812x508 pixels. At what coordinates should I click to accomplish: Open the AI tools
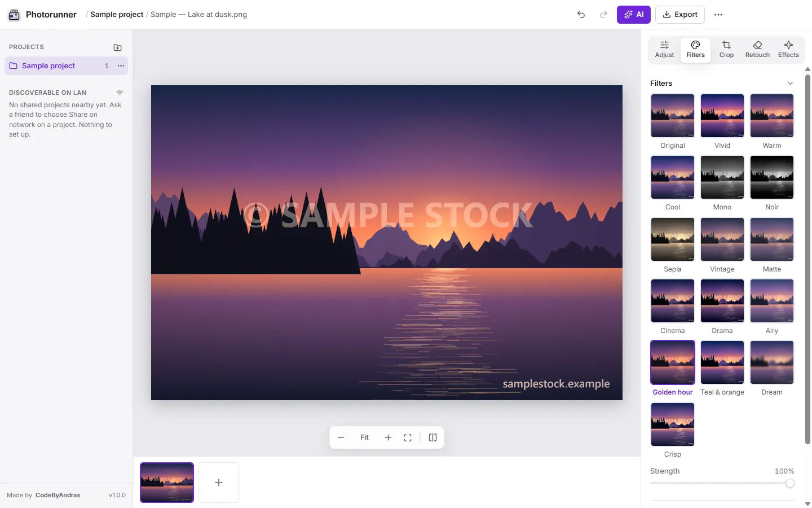634,15
